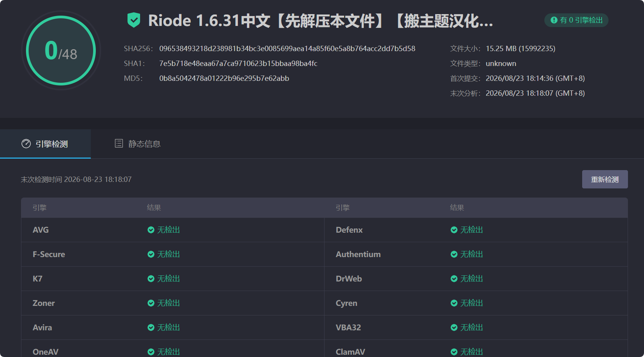The width and height of the screenshot is (644, 357).
Task: Select the SHA256 hash value
Action: pyautogui.click(x=287, y=48)
